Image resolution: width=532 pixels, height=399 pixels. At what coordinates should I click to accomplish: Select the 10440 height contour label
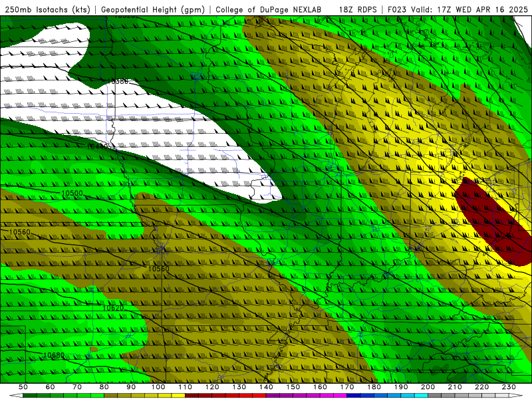[97, 146]
